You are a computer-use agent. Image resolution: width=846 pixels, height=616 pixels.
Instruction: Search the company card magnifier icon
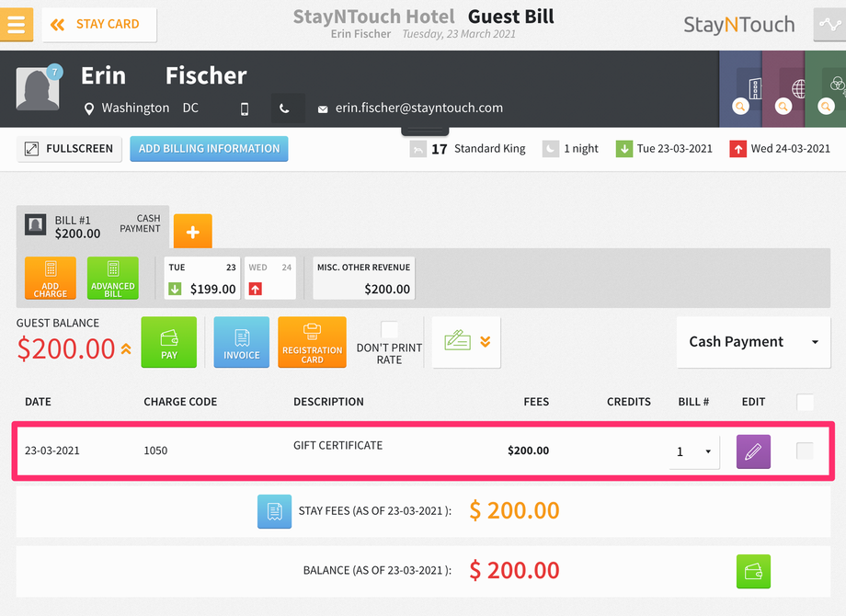click(740, 107)
